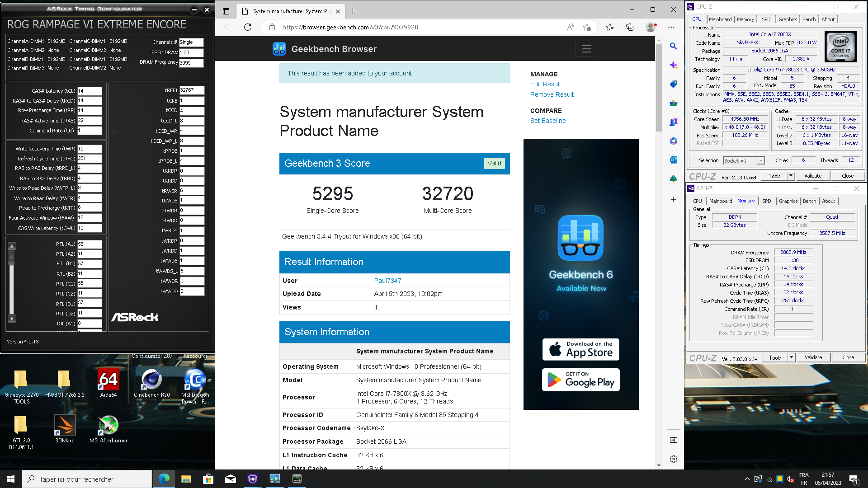Add an app to Edge sidebar
Image resolution: width=868 pixels, height=488 pixels.
(x=674, y=199)
